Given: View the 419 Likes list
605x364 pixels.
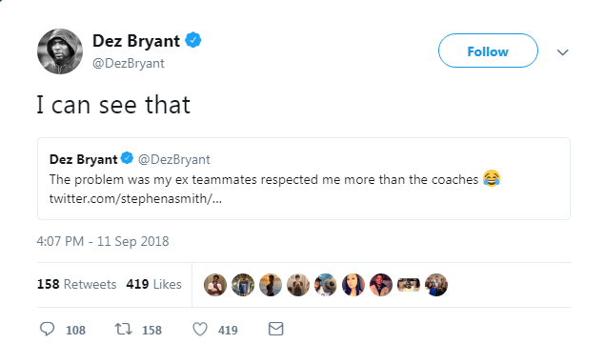Looking at the screenshot, I should [153, 284].
